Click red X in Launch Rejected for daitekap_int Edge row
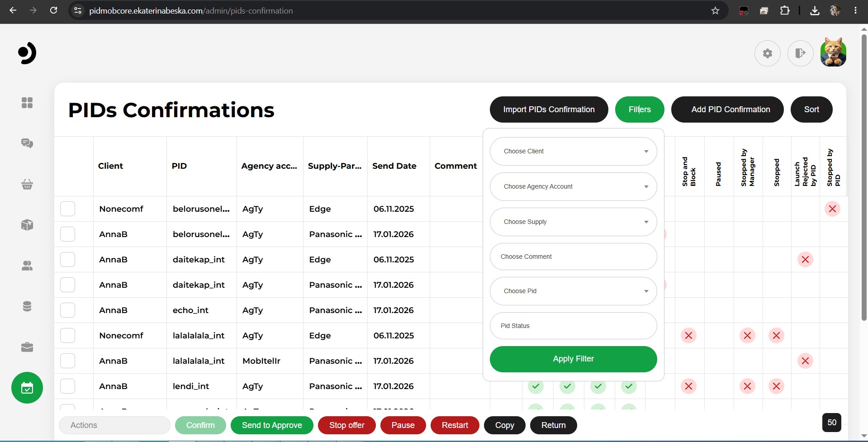Viewport: 868px width, 442px height. click(805, 260)
